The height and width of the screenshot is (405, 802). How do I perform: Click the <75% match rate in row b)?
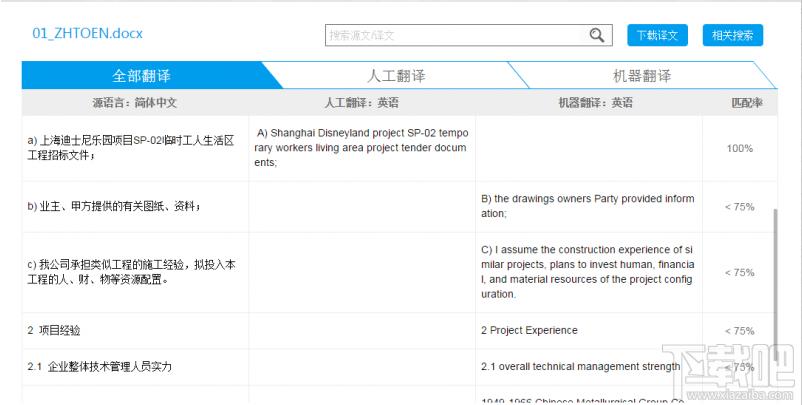coord(740,207)
